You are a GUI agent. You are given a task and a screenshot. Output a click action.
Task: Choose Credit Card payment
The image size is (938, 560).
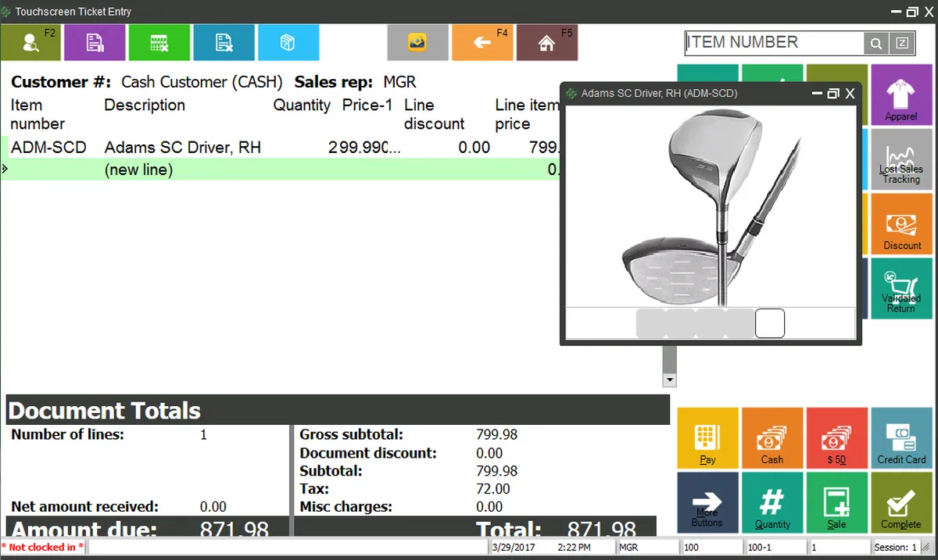pyautogui.click(x=901, y=438)
